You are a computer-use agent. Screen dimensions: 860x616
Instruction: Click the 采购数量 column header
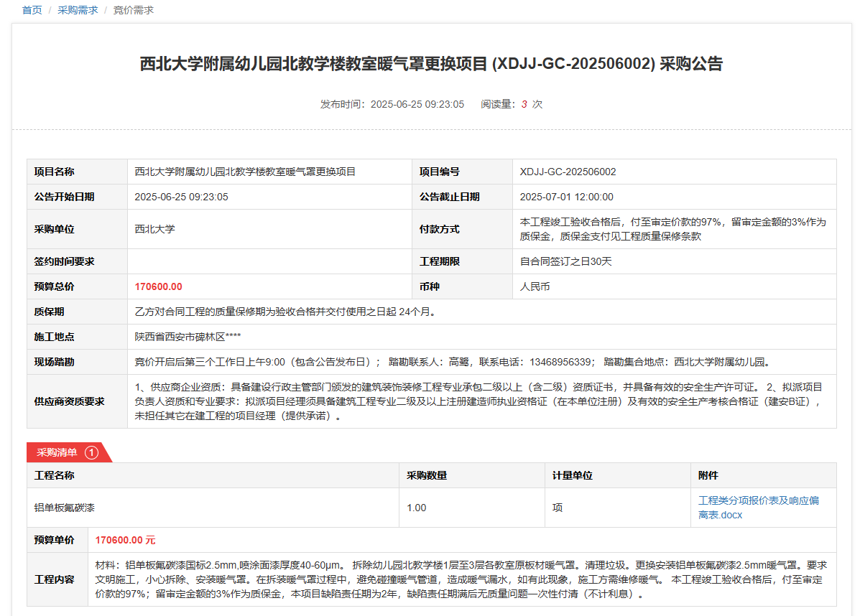click(x=427, y=475)
